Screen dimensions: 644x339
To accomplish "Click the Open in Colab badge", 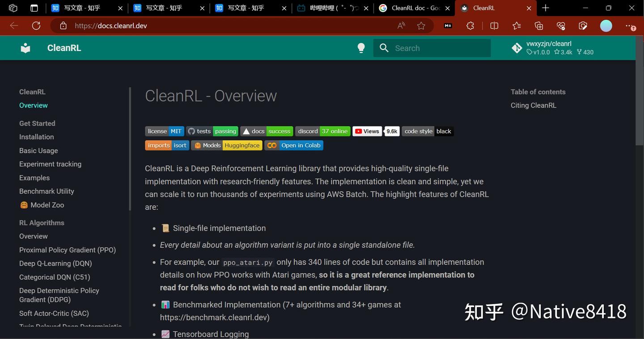I will click(294, 145).
